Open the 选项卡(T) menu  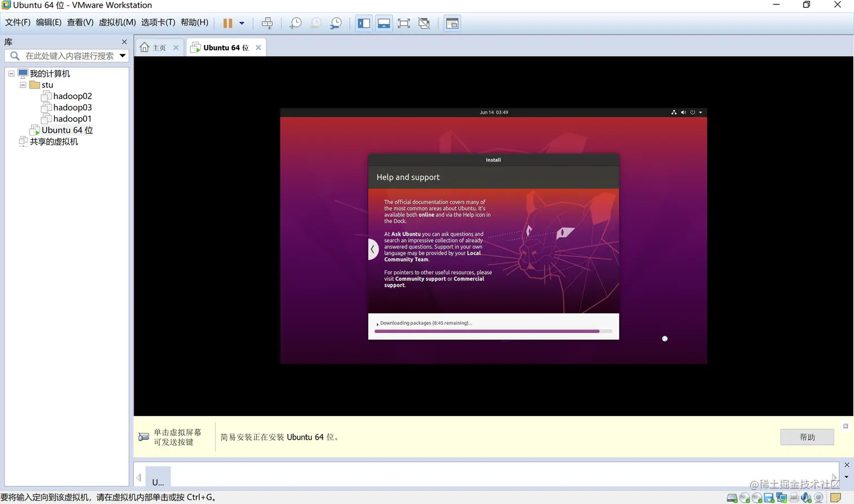coord(158,23)
